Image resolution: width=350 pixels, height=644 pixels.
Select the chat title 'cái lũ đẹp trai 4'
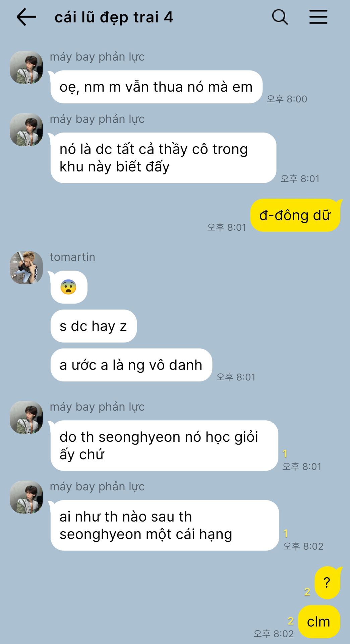point(114,17)
